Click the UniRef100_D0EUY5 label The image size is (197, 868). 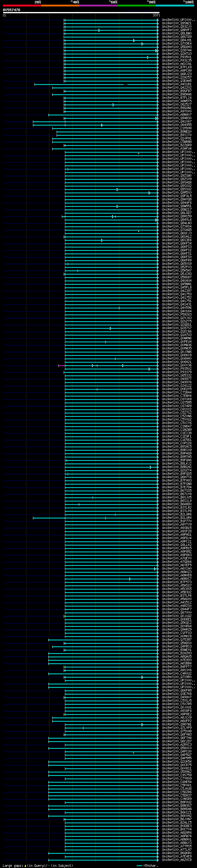click(177, 389)
